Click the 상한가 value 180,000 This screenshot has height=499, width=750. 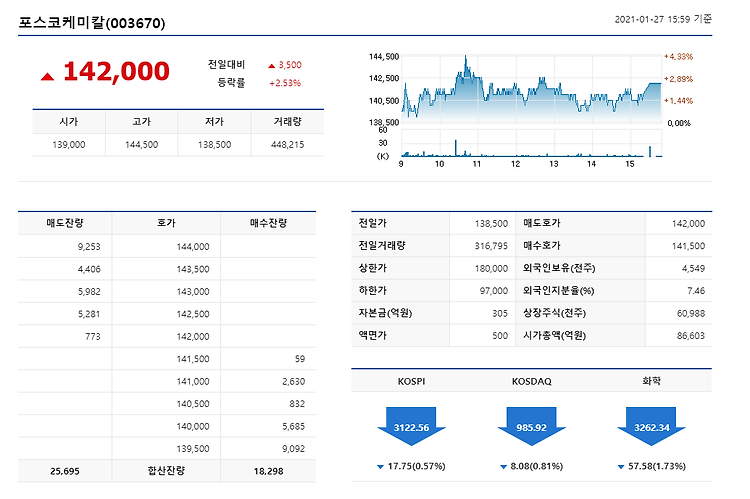pos(491,268)
